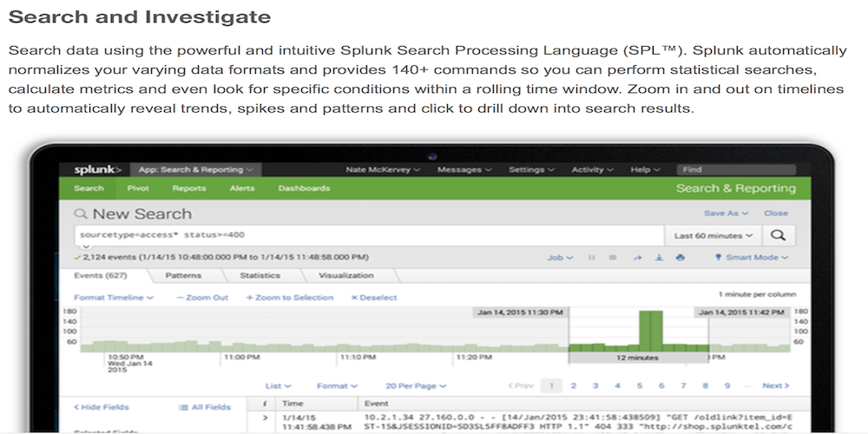The image size is (868, 434).
Task: Open the List view dropdown
Action: tap(278, 386)
